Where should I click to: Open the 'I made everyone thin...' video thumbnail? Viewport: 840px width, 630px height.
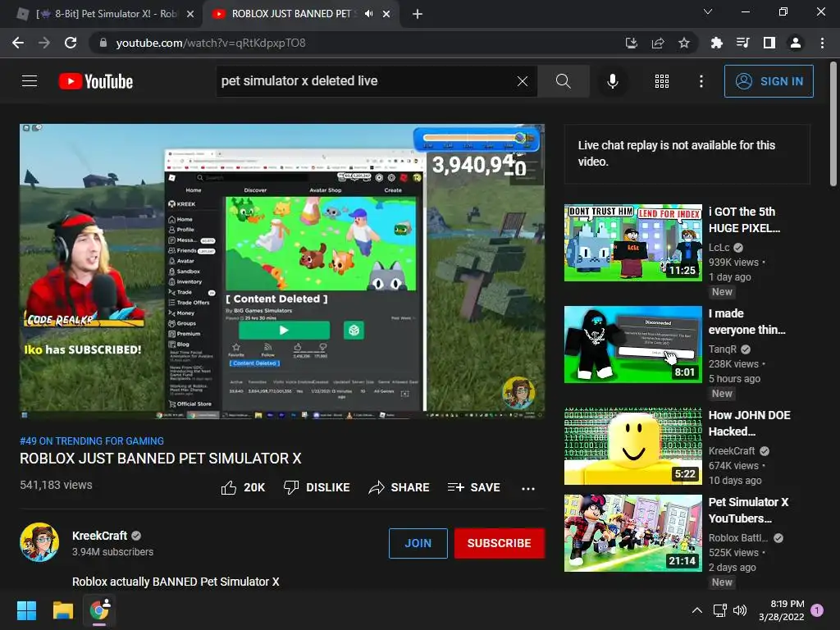coord(632,344)
